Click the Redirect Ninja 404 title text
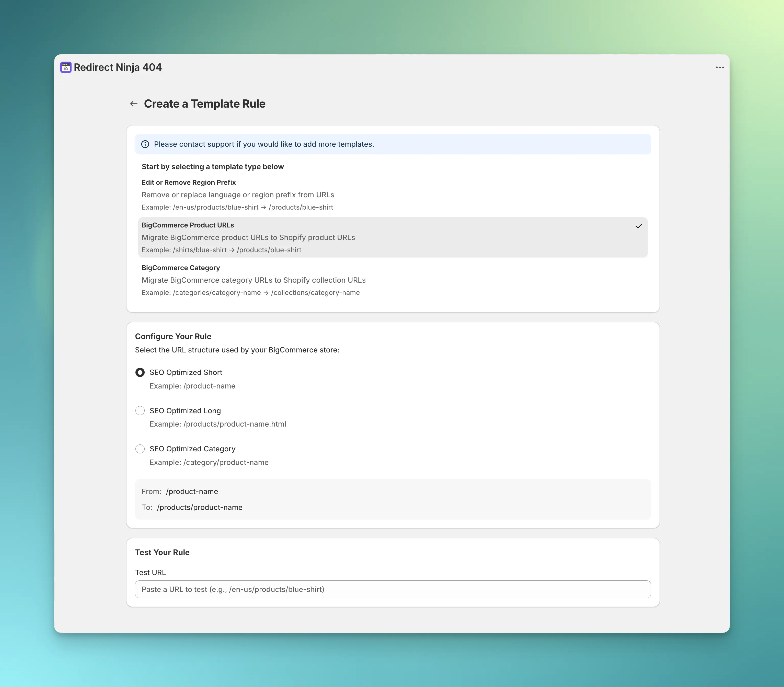784x687 pixels. [x=118, y=67]
